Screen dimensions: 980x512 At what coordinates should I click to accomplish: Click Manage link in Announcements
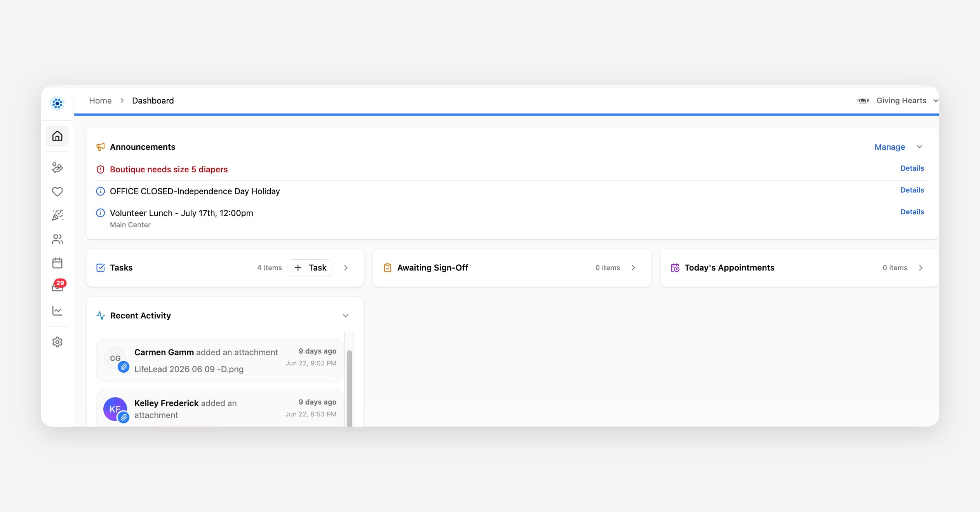pos(889,147)
